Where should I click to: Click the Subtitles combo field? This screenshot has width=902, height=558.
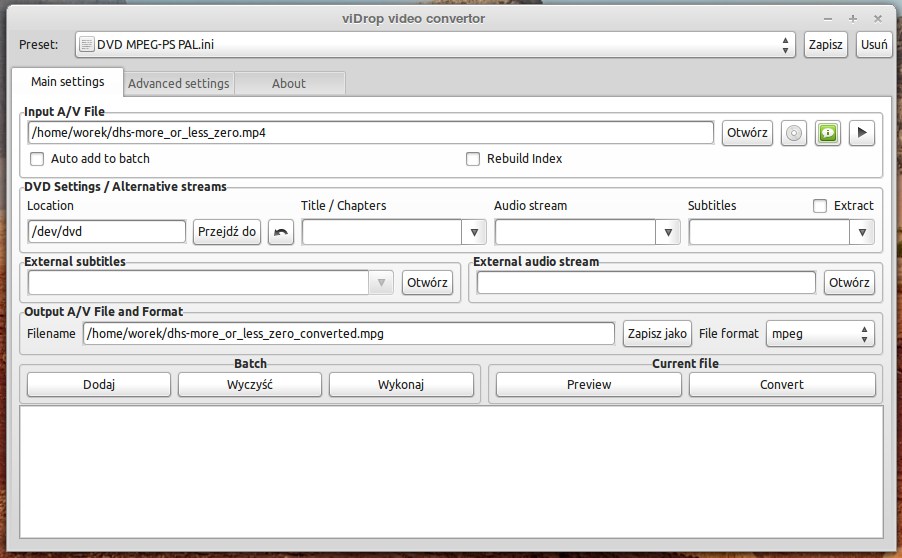[x=770, y=232]
